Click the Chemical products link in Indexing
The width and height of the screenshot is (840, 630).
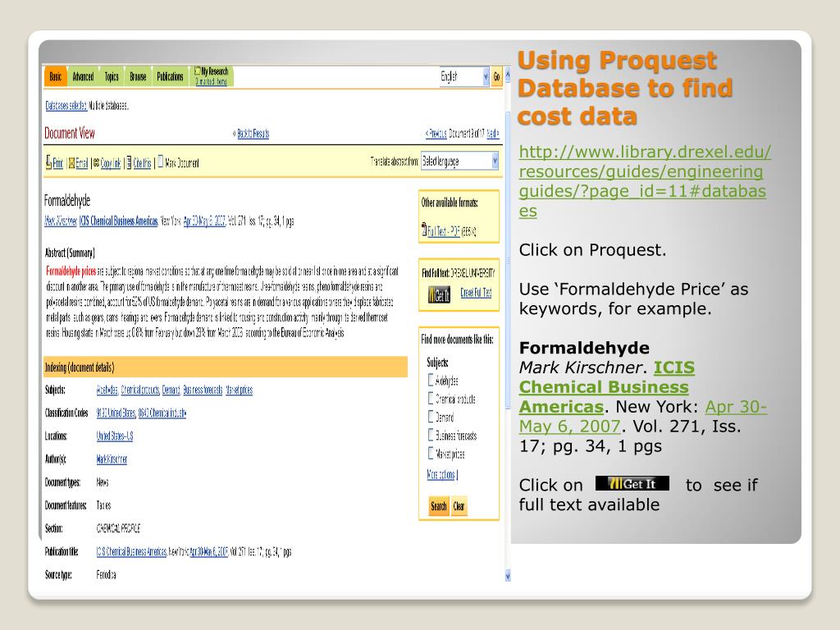point(140,390)
